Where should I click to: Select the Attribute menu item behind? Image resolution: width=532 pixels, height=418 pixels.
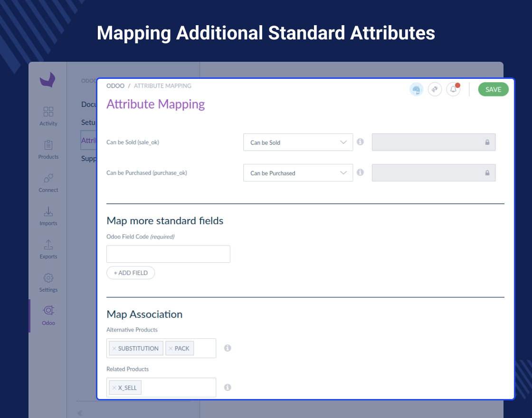pyautogui.click(x=89, y=141)
